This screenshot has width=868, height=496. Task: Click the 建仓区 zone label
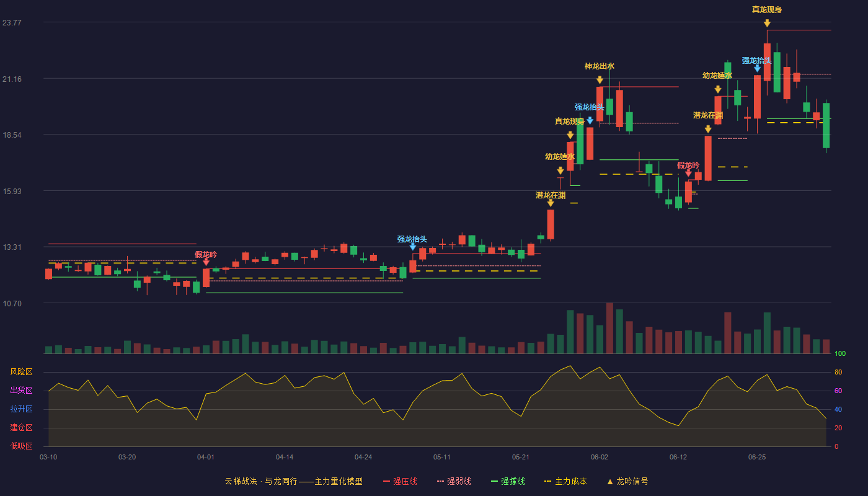[21, 428]
